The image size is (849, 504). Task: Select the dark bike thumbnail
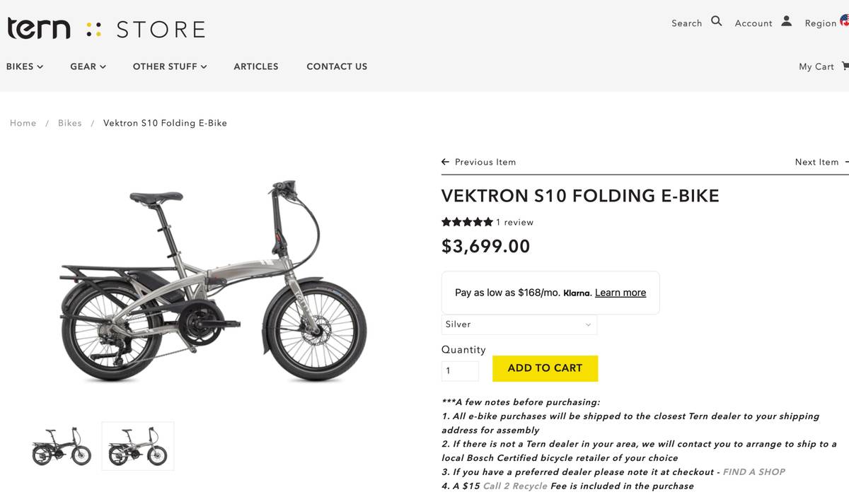tap(62, 446)
